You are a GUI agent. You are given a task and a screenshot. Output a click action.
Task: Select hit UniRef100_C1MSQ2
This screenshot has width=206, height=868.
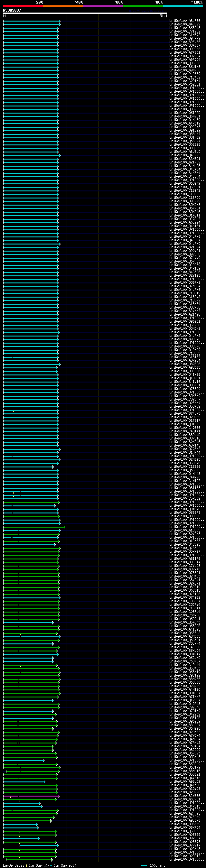[185, 35]
